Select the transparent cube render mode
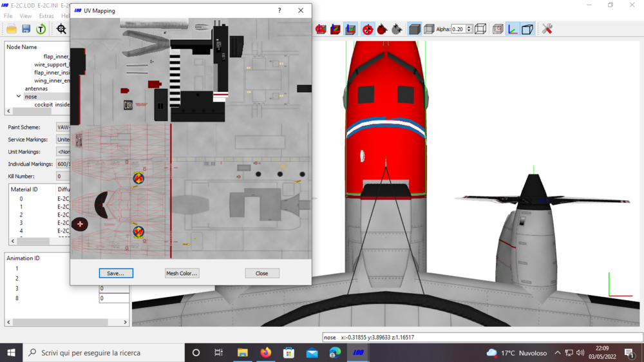This screenshot has height=362, width=644. (429, 29)
